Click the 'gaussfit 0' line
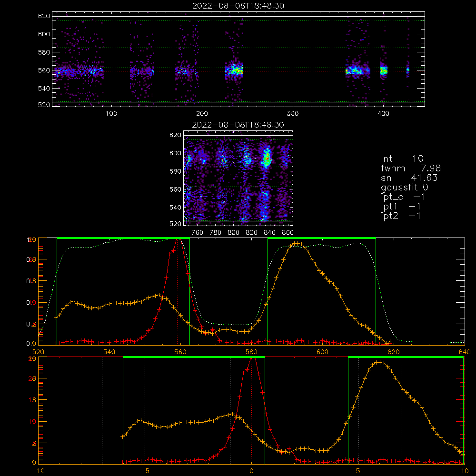 click(x=405, y=187)
